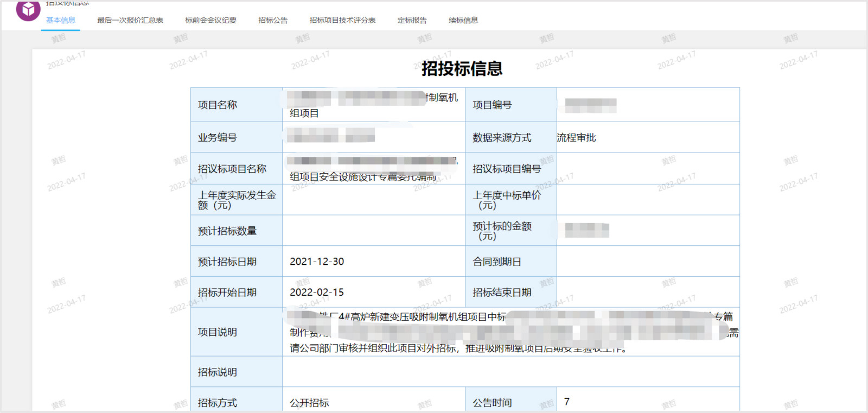This screenshot has height=413, width=868.
Task: Select the date 2022-02-15
Action: [x=317, y=293]
